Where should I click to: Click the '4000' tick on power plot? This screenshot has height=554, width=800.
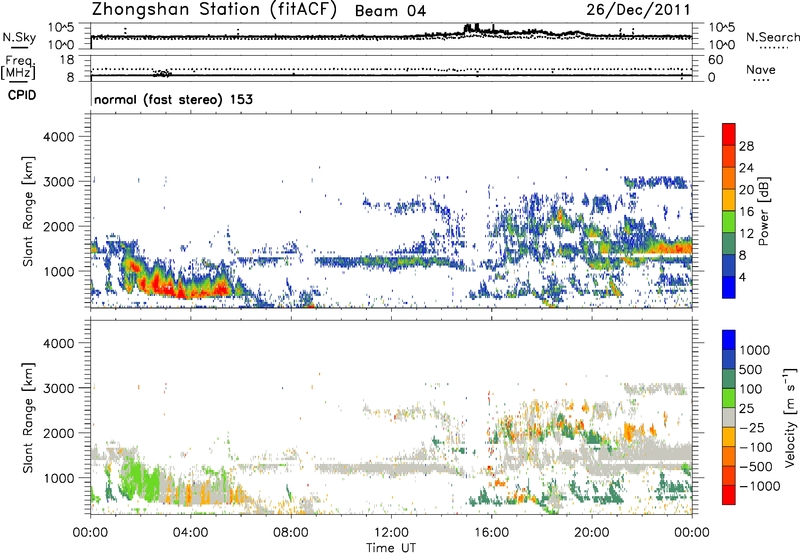coord(58,137)
